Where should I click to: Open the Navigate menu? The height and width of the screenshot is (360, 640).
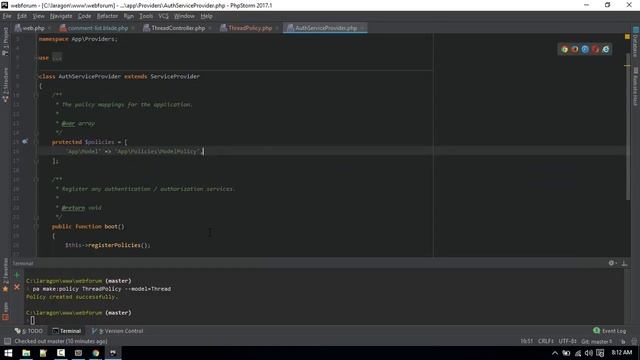61,16
